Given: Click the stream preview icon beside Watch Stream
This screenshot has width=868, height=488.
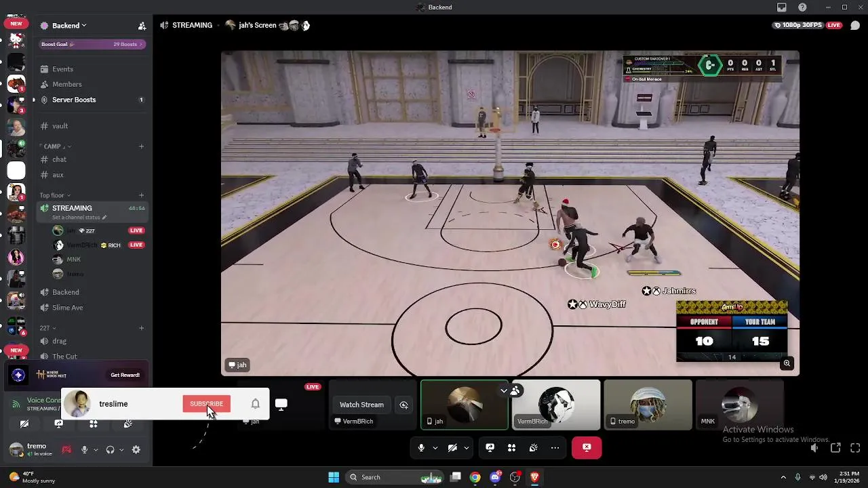Looking at the screenshot, I should point(403,405).
